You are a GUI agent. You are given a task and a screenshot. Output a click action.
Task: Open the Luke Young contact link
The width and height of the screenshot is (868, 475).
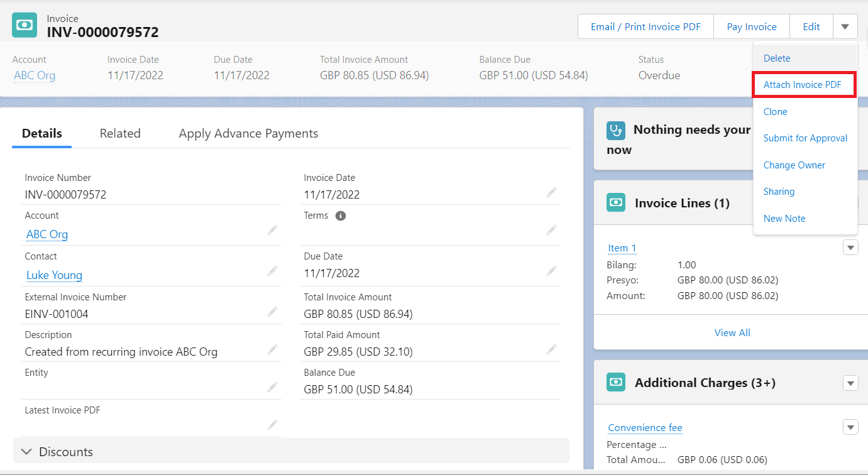coord(54,275)
